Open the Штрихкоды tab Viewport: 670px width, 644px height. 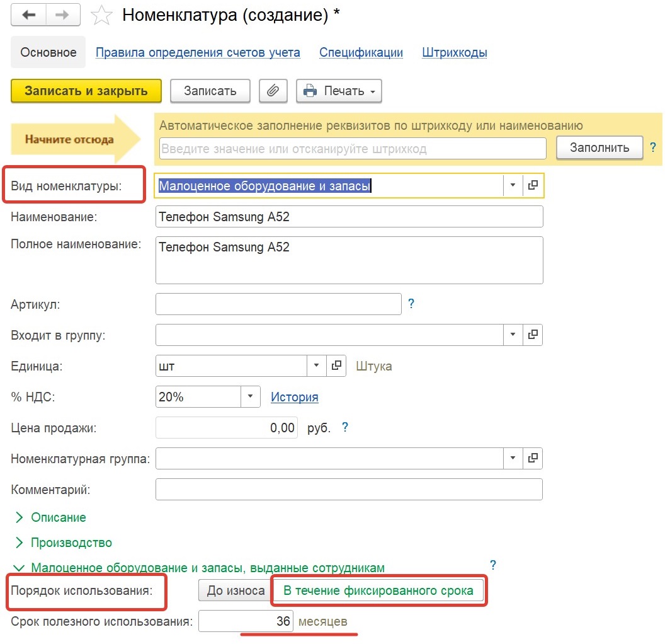[455, 52]
